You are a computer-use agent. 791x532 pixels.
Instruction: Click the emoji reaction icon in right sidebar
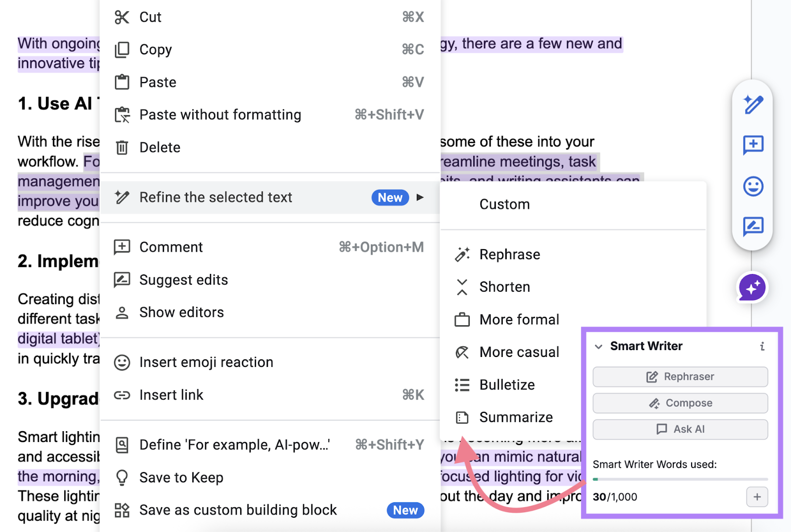click(x=752, y=186)
